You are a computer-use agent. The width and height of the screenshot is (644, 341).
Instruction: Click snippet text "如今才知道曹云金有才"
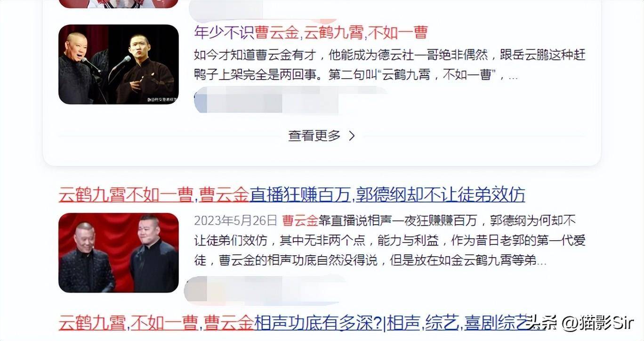[x=252, y=55]
